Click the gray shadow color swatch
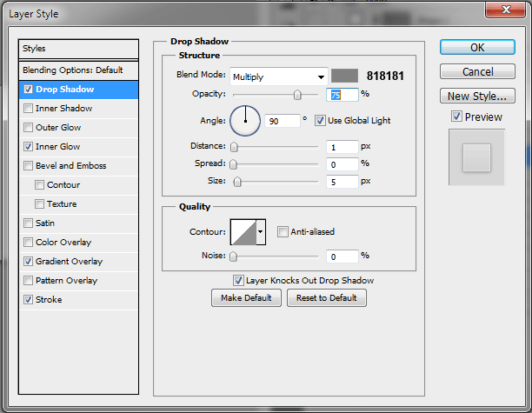 345,77
